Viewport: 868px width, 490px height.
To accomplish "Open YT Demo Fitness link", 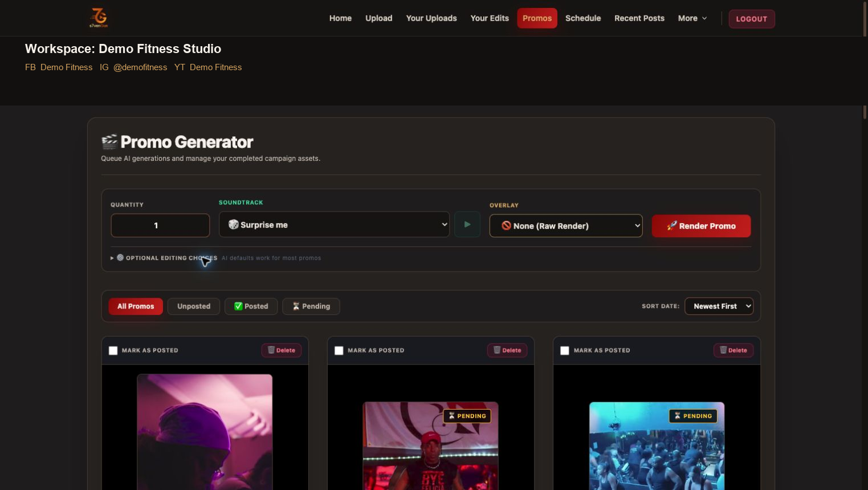I will tap(208, 67).
